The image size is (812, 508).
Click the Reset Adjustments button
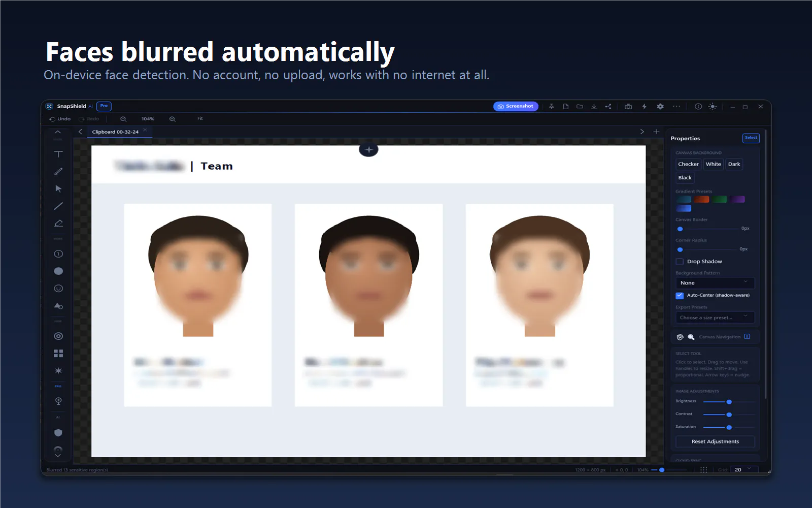(715, 441)
